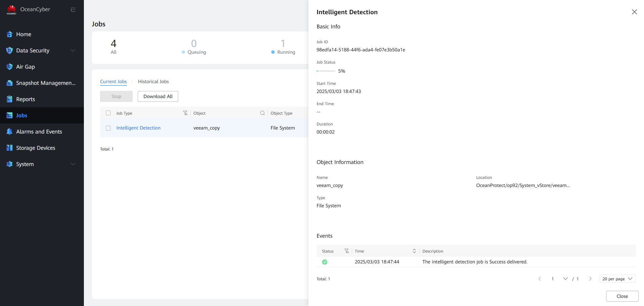644x306 pixels.
Task: Filter events by Status filter icon
Action: (x=347, y=251)
